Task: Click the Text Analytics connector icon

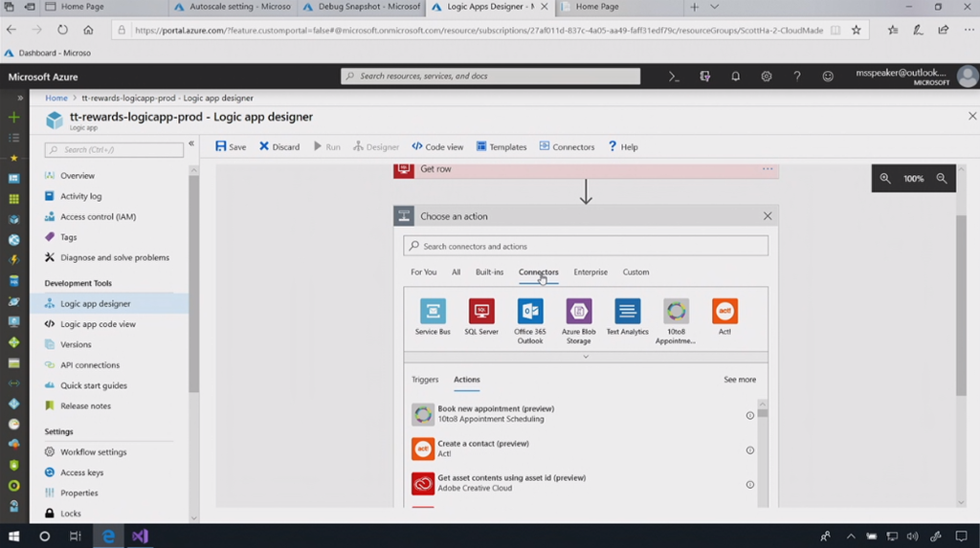Action: (x=627, y=311)
